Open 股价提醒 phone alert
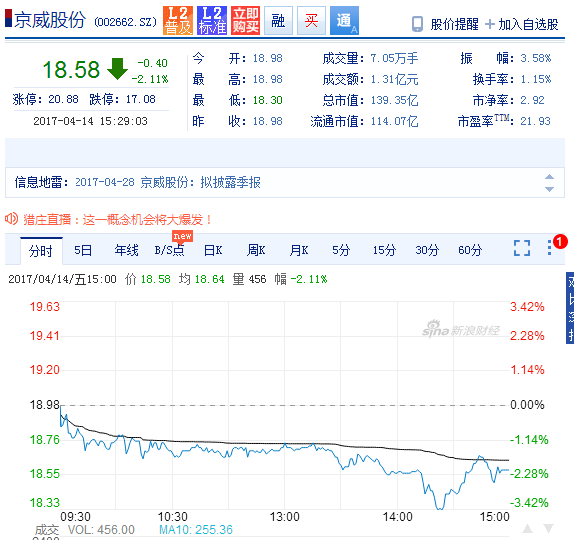The image size is (574, 540). (445, 24)
